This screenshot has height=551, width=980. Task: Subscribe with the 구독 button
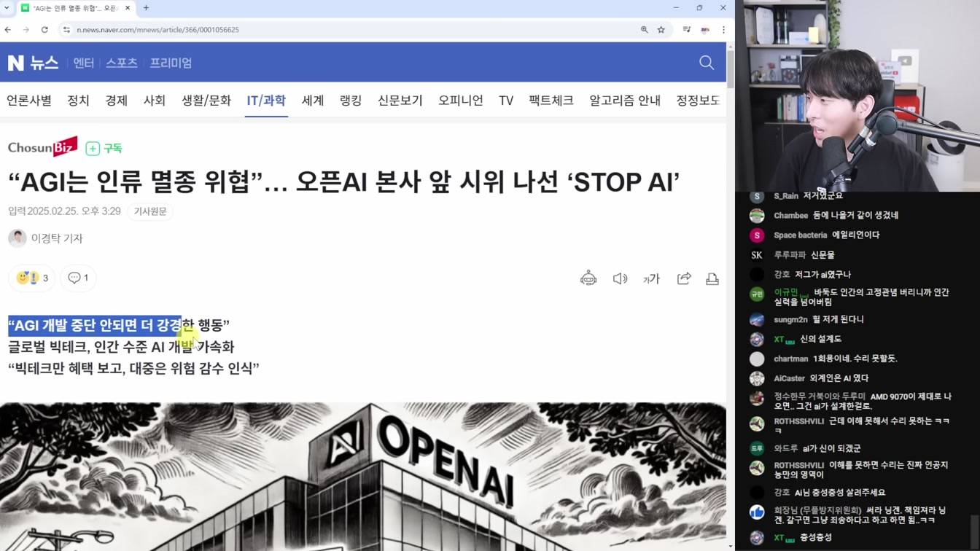click(104, 148)
